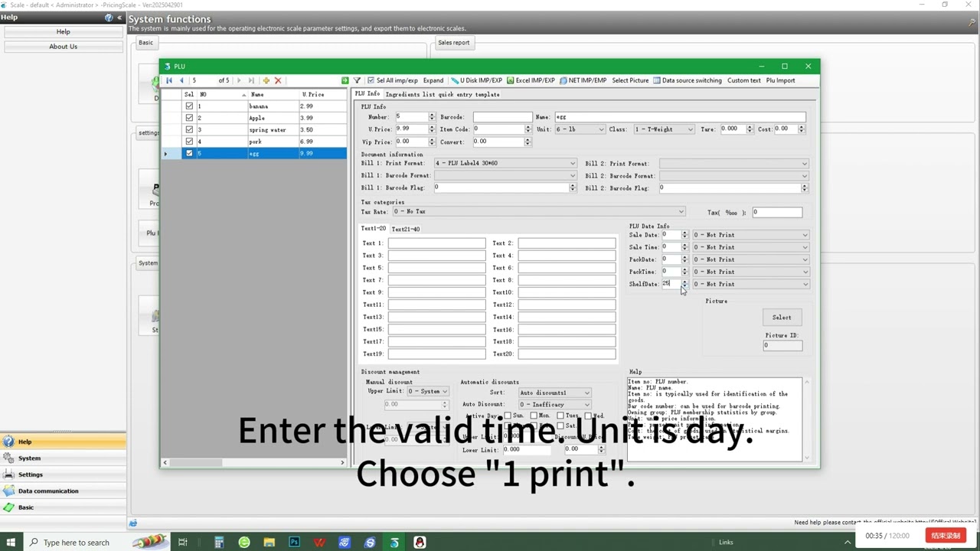Open Calculator from the taskbar
Viewport: 980px width, 551px height.
219,542
